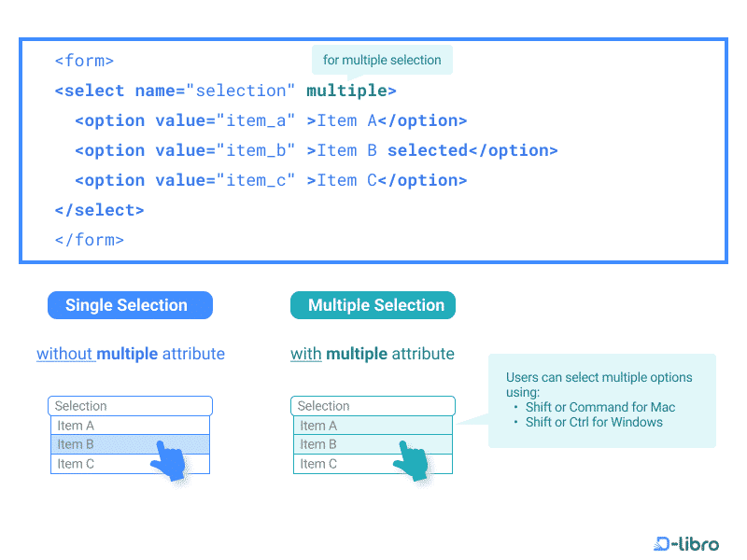Select Item C in multiple selection list
The width and height of the screenshot is (747, 560).
(x=336, y=464)
